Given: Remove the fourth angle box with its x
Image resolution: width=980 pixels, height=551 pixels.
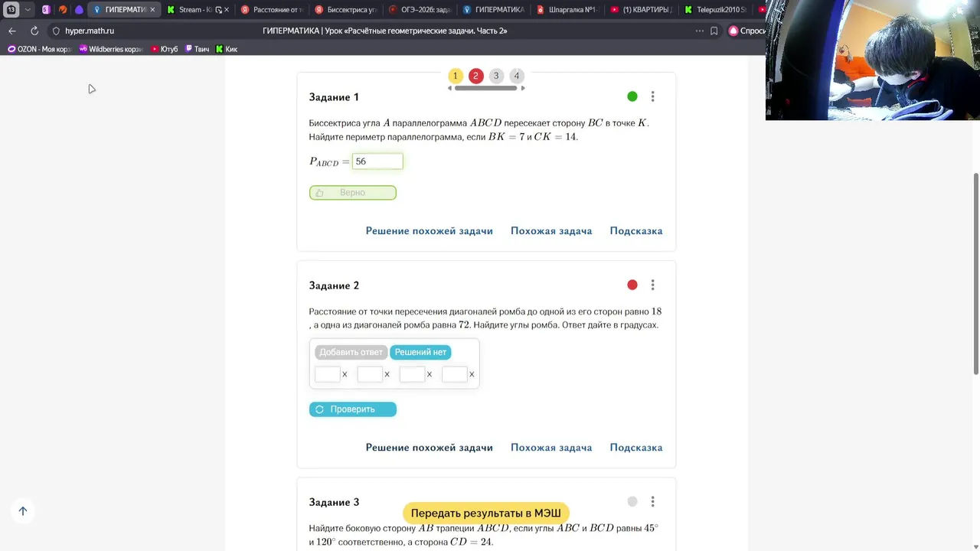Looking at the screenshot, I should click(x=472, y=374).
